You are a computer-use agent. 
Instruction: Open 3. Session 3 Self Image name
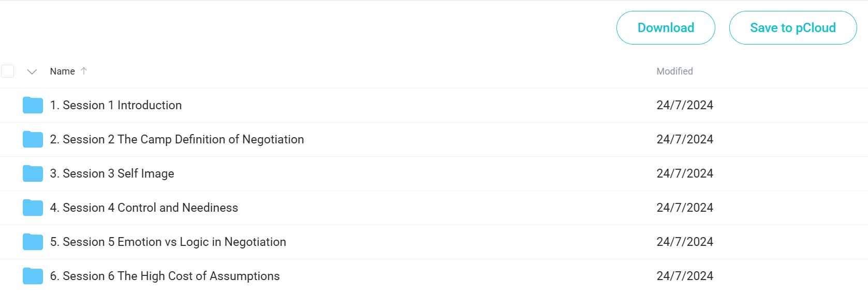[x=112, y=173]
